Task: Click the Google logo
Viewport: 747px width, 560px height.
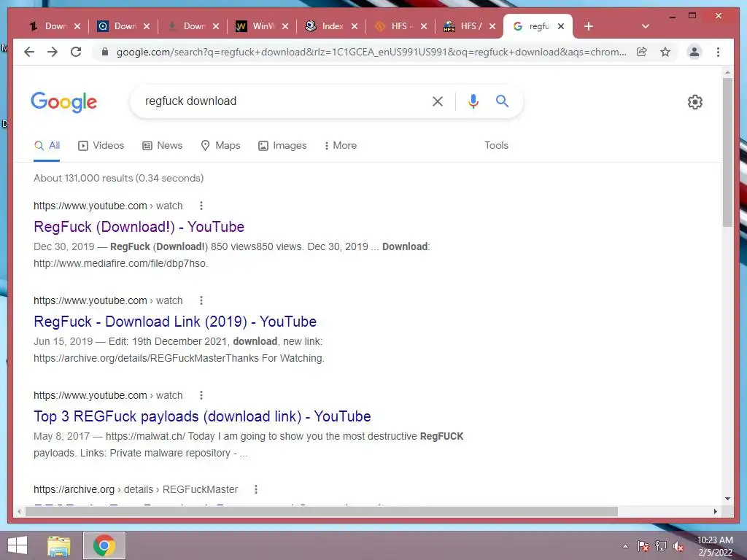Action: [64, 102]
